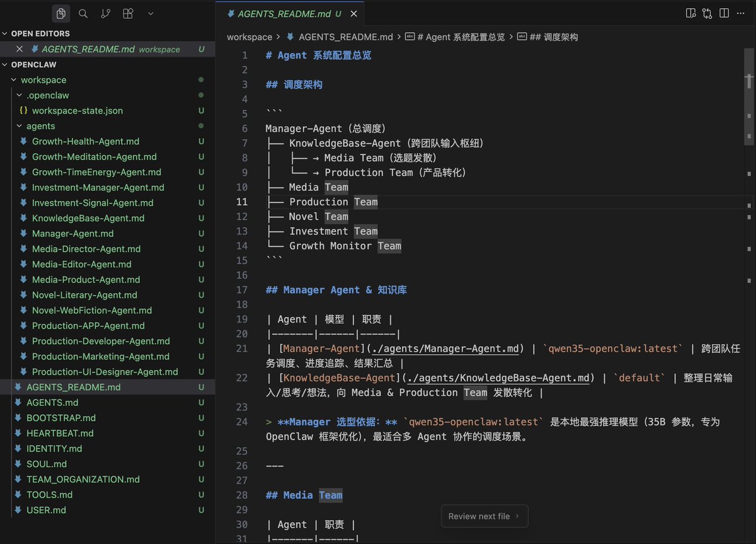Open Growth-TimeEnergy-Agent.md
756x544 pixels.
pyautogui.click(x=96, y=172)
